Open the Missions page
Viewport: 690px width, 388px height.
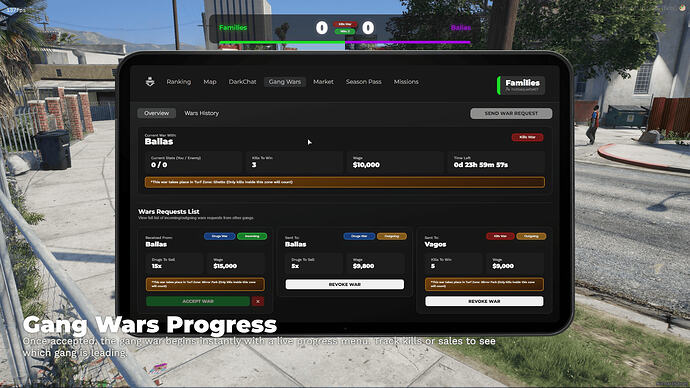click(x=406, y=82)
